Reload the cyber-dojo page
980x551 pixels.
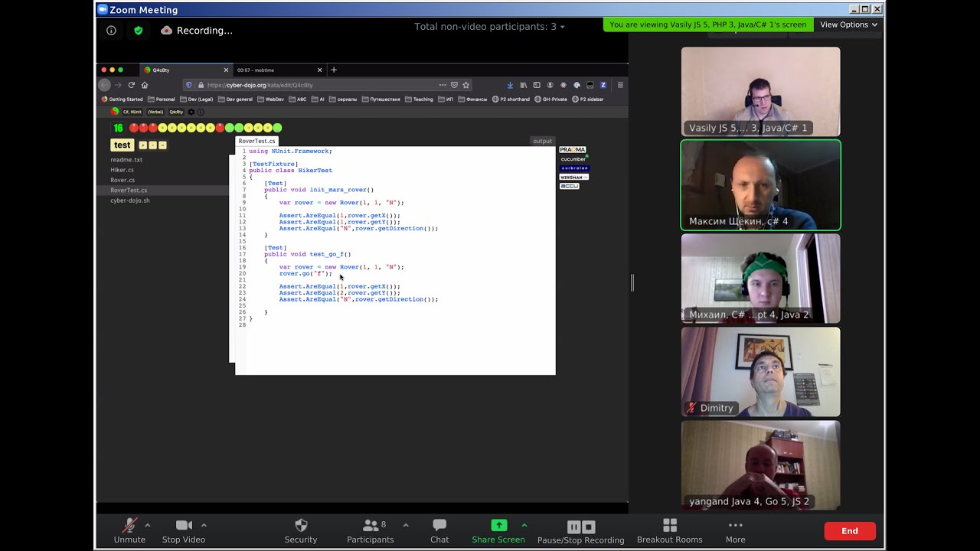132,85
